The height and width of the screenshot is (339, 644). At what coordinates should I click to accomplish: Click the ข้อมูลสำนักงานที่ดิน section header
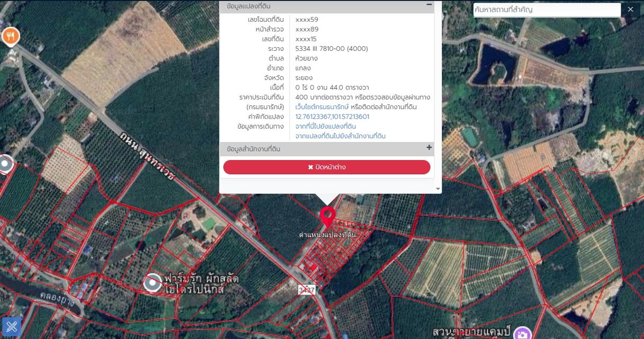[x=253, y=149]
